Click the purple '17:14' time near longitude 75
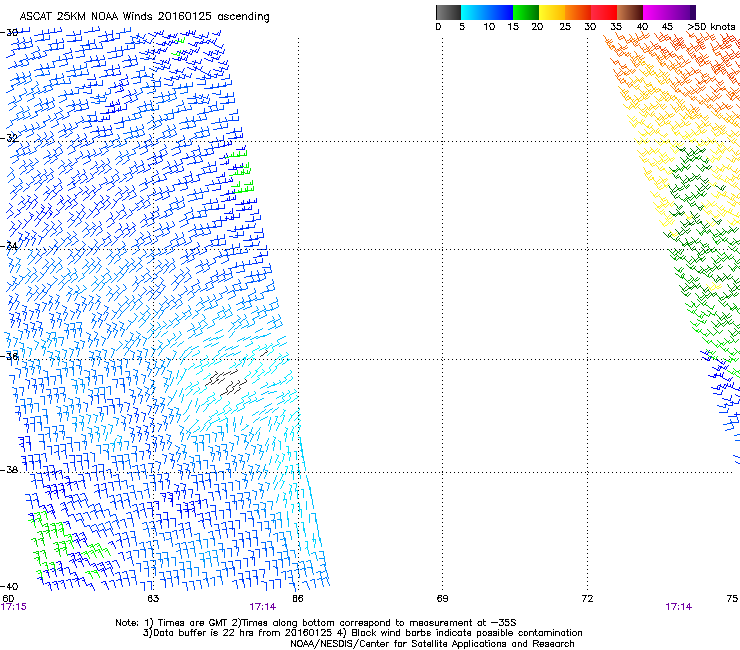This screenshot has width=740, height=650. point(679,607)
